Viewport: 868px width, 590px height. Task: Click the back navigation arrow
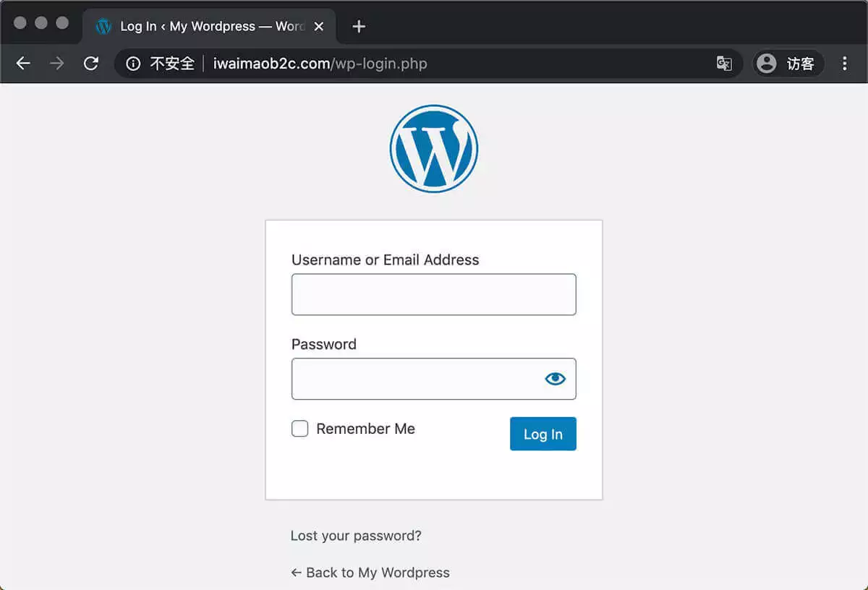point(23,63)
